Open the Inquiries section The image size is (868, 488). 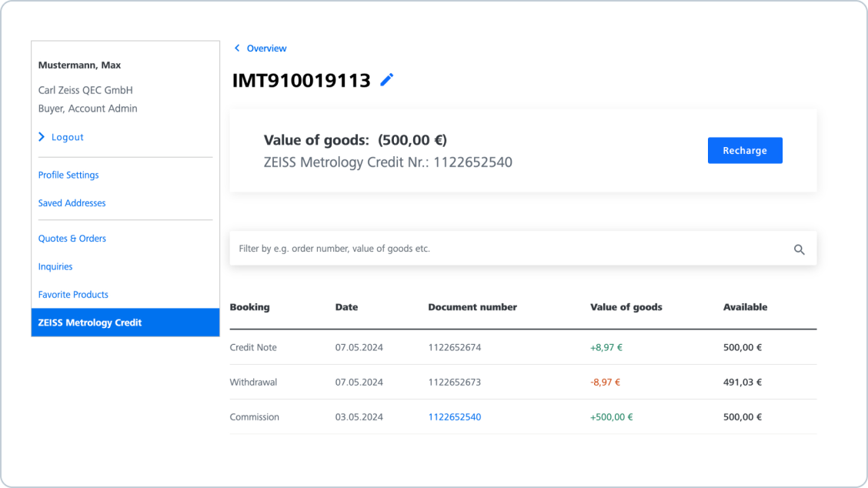pos(55,266)
